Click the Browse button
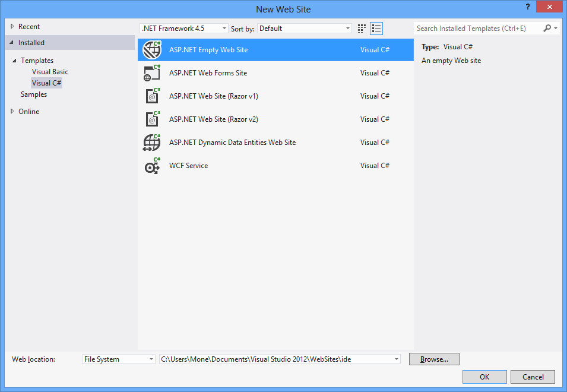The width and height of the screenshot is (567, 392). (434, 359)
